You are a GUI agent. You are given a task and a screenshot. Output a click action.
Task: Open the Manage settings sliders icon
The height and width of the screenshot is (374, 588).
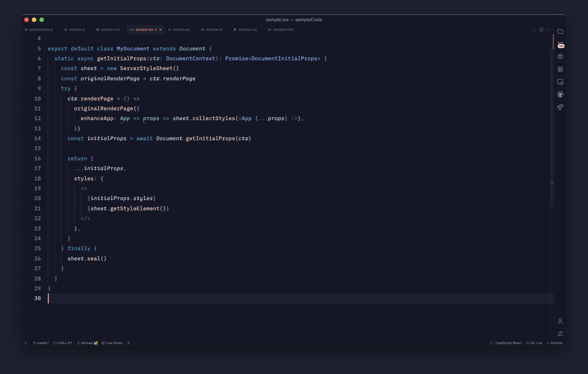click(560, 334)
